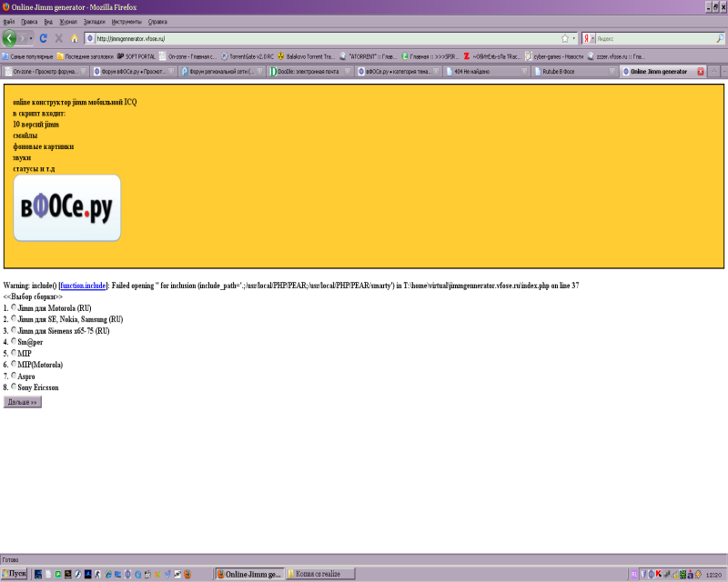
Task: Open the Yandex search engine selector dropdown
Action: 590,38
